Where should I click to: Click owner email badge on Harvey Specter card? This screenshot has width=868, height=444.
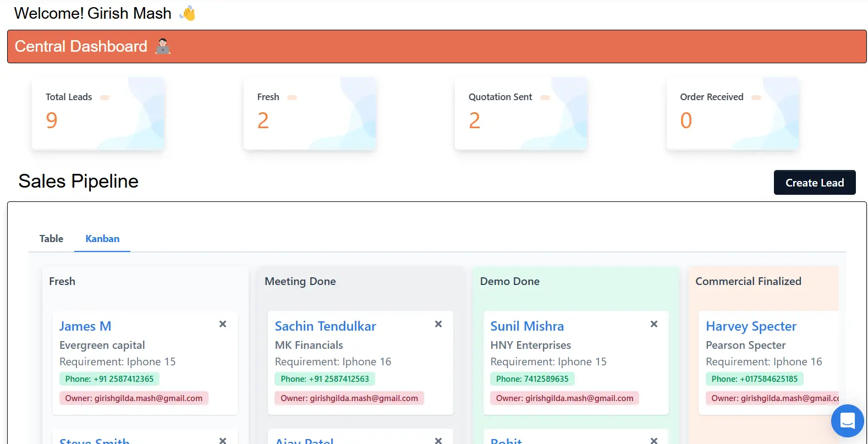[x=772, y=398]
